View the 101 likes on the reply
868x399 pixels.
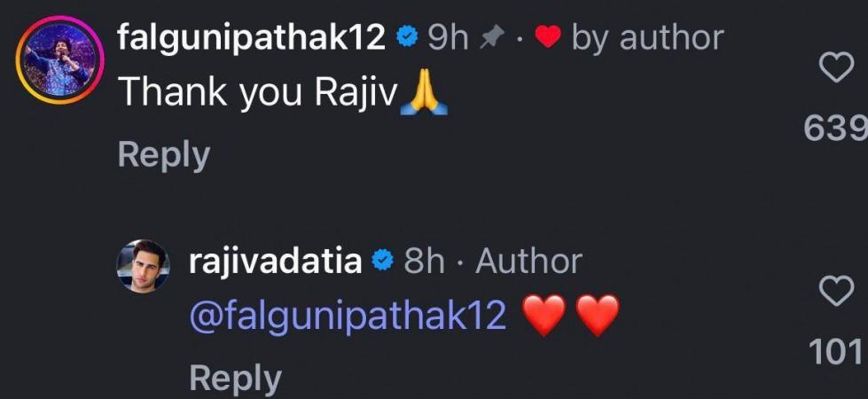835,351
